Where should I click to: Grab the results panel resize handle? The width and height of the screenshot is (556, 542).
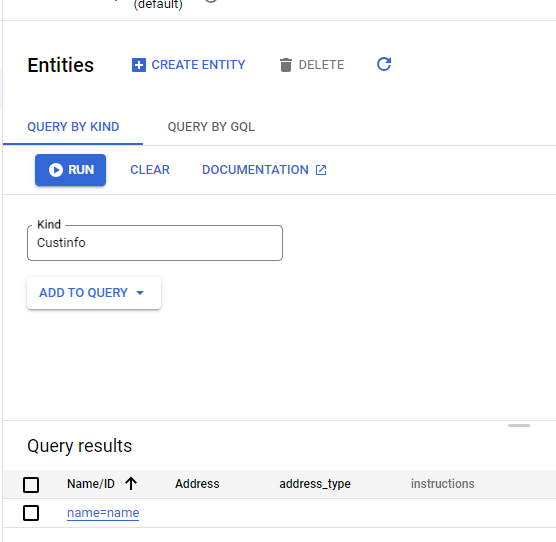[519, 425]
